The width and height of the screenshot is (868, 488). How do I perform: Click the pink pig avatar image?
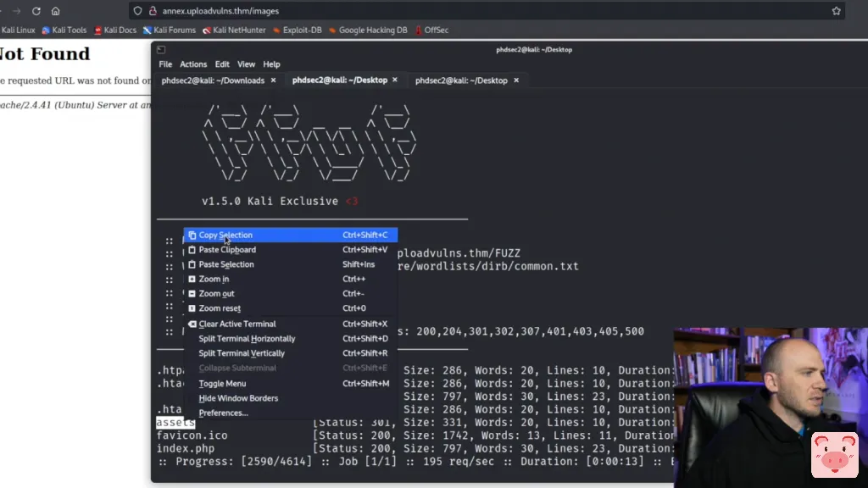point(835,455)
